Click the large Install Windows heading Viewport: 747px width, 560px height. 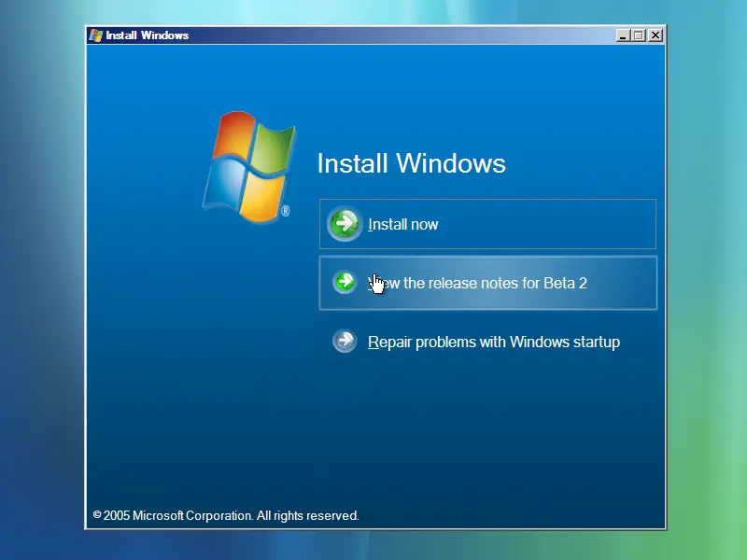pos(411,163)
